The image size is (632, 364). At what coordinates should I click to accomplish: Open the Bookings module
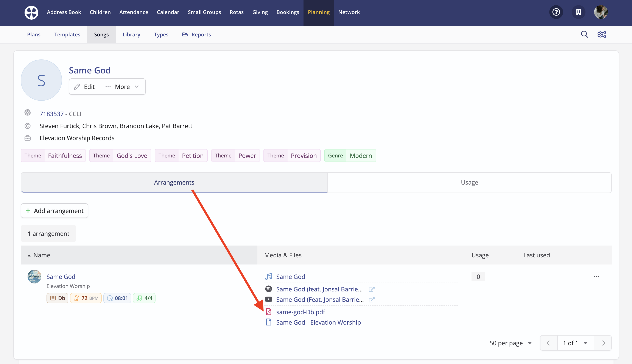(288, 12)
